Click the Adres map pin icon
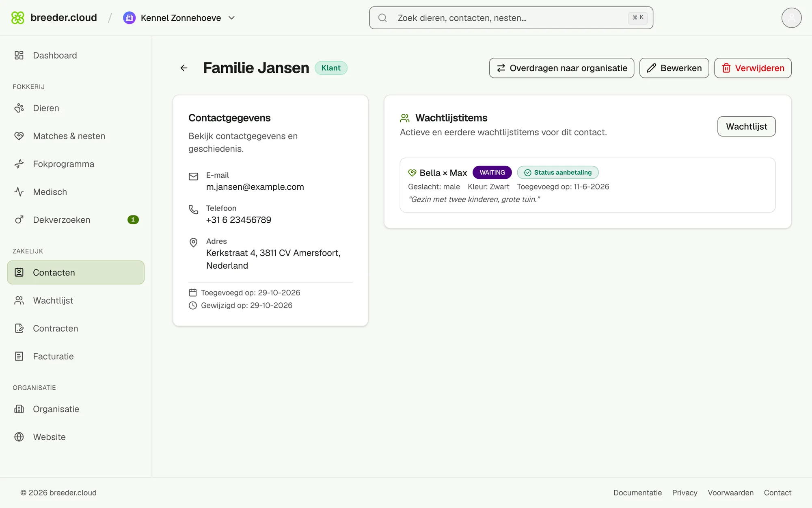The width and height of the screenshot is (812, 508). point(194,243)
